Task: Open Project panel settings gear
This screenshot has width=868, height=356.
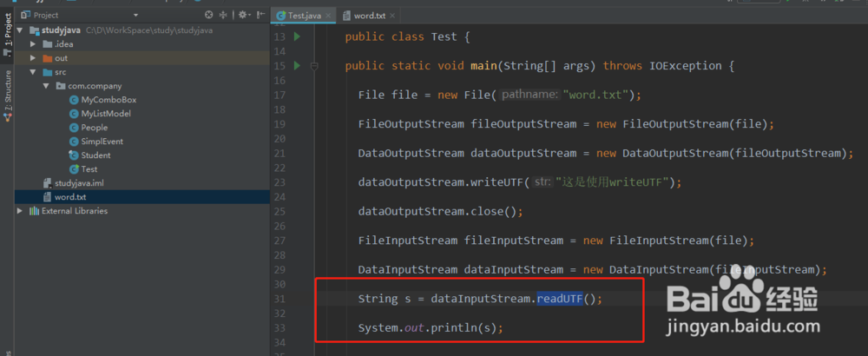Action: (243, 15)
